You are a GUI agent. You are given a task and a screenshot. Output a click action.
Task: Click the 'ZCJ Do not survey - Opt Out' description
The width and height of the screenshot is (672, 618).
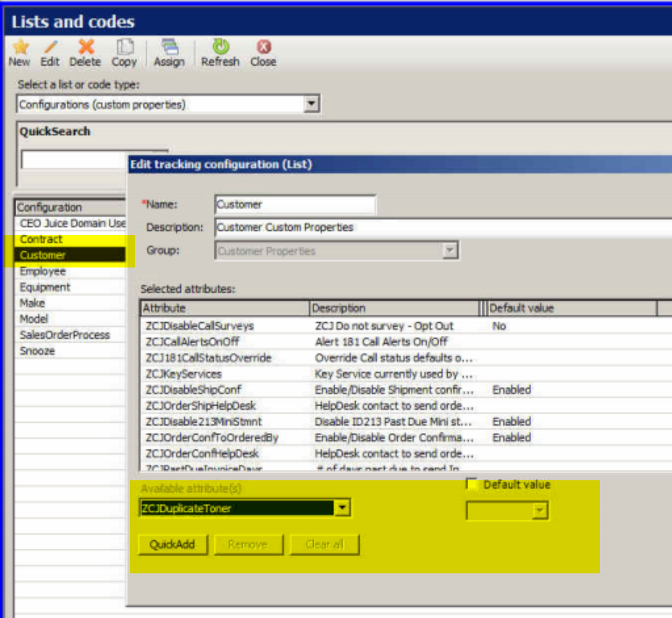tap(384, 326)
